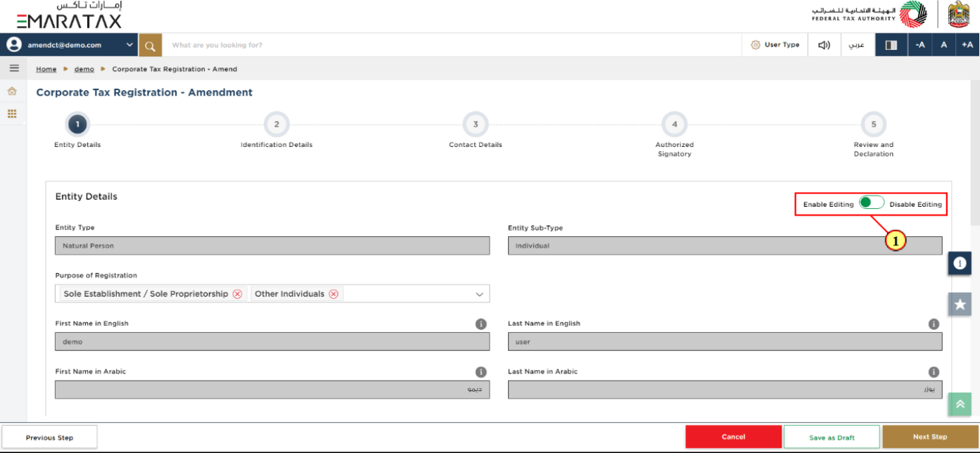Open the User Type gear option
This screenshot has width=980, height=453.
coord(775,45)
